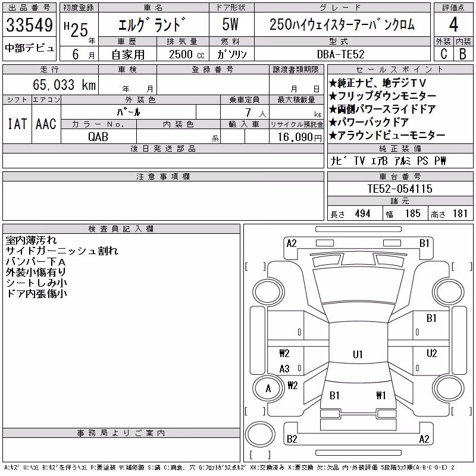Select inspector note バンパー下A

(36, 261)
